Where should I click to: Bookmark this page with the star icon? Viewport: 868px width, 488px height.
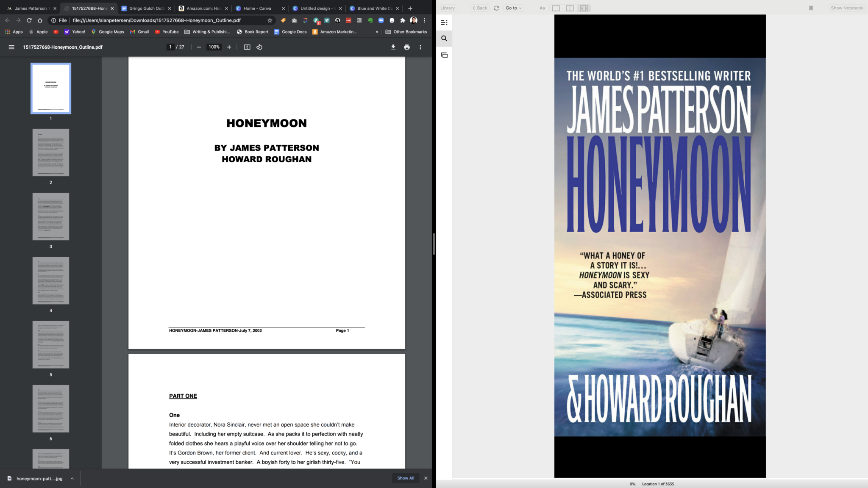(x=270, y=20)
